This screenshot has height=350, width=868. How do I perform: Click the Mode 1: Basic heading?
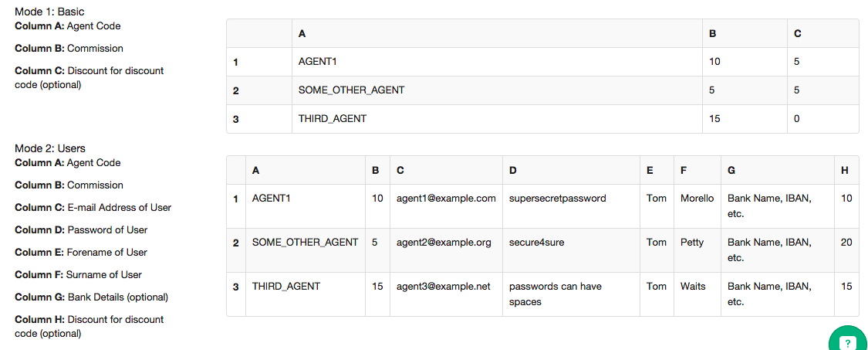click(50, 11)
